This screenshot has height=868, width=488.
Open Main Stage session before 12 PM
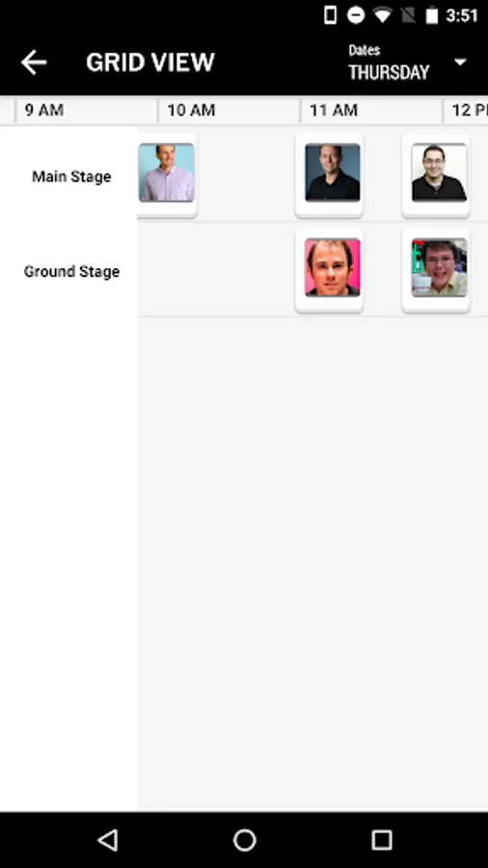tap(436, 175)
